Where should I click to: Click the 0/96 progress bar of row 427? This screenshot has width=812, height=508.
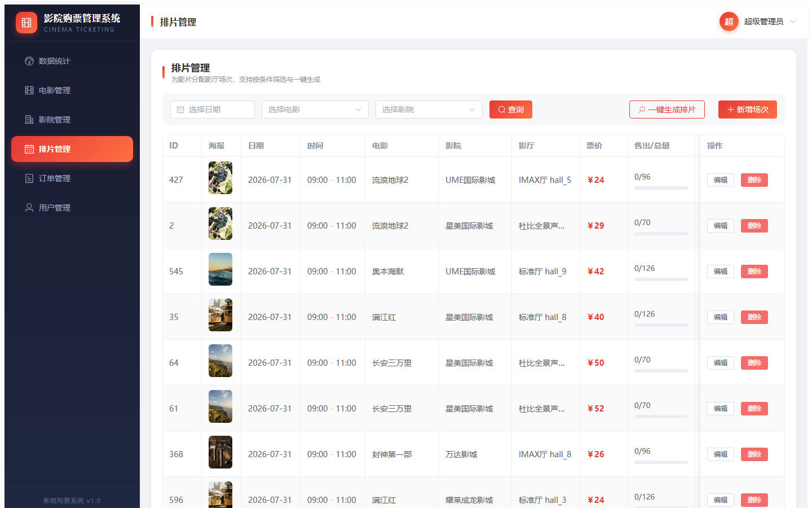pos(661,188)
